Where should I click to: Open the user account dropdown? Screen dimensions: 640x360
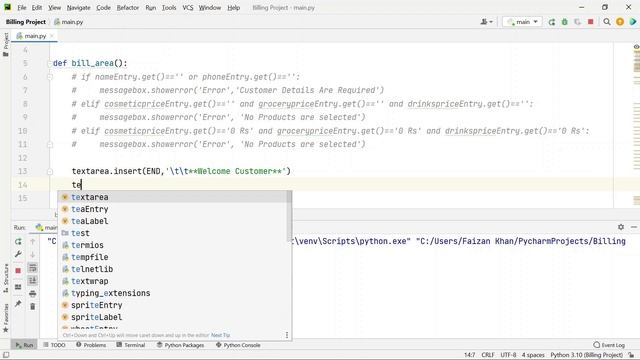coord(487,22)
